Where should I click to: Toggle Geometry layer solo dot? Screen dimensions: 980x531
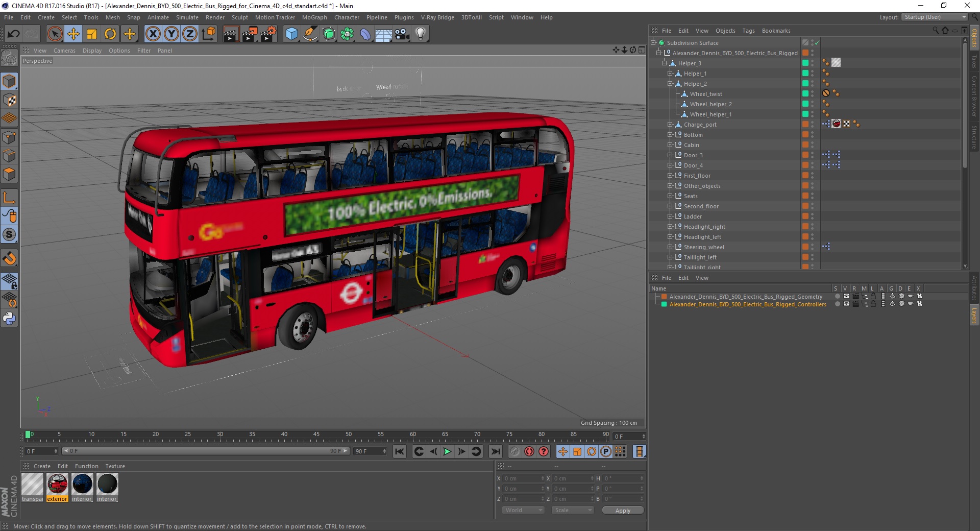coord(837,296)
